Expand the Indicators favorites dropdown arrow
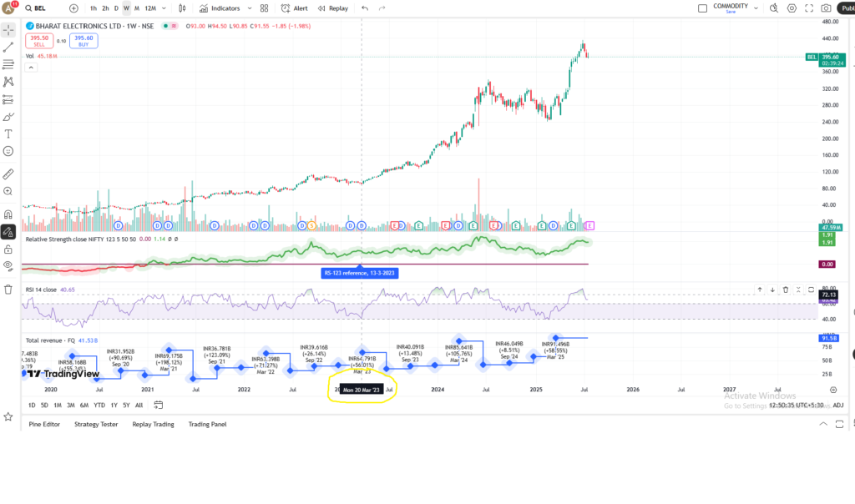855x504 pixels. click(250, 8)
